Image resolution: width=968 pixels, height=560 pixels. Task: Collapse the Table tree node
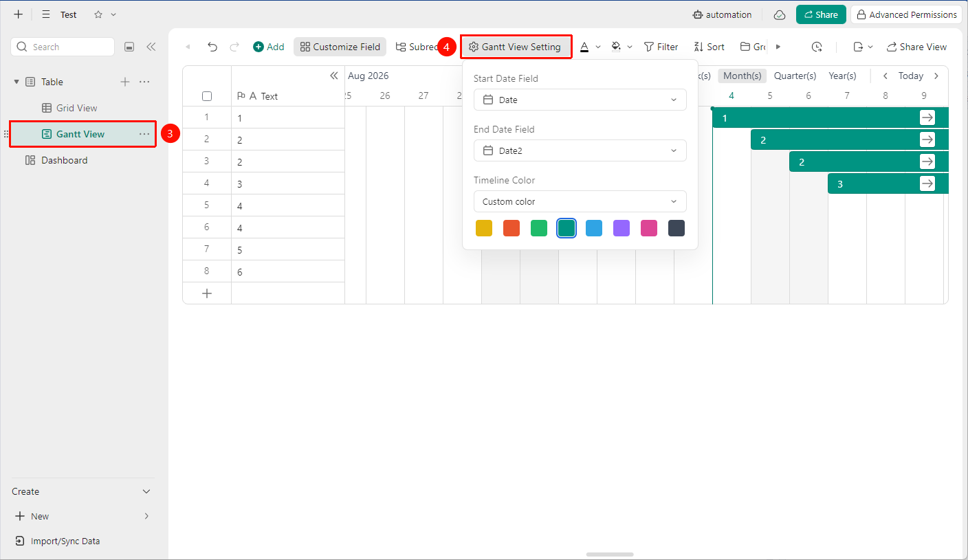(16, 82)
